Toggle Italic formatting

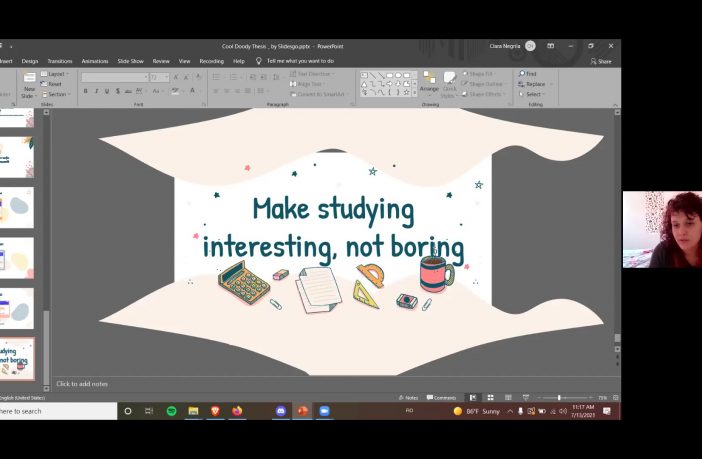pyautogui.click(x=96, y=91)
